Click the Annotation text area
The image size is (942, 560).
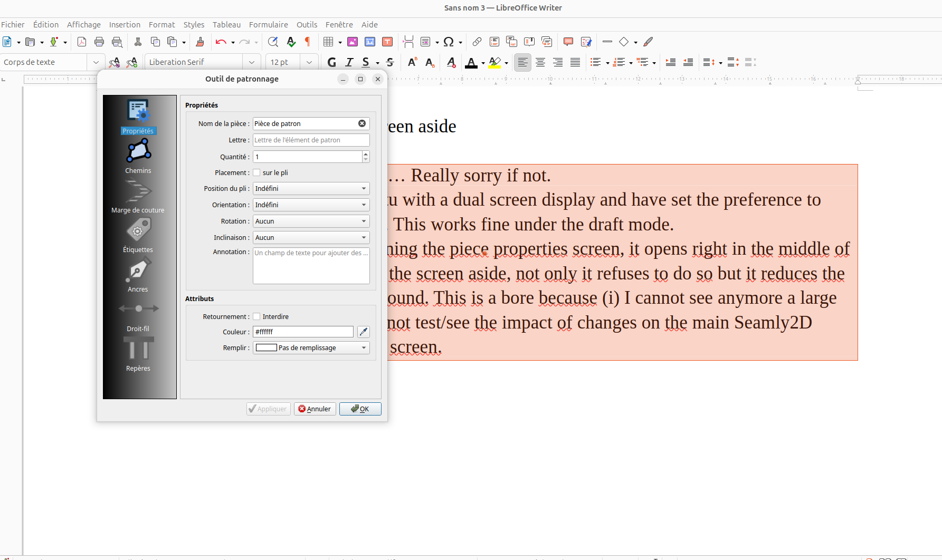point(311,266)
